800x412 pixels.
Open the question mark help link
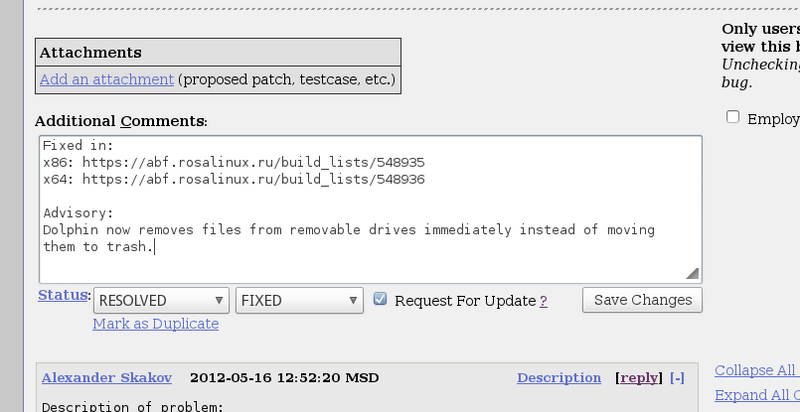click(543, 301)
